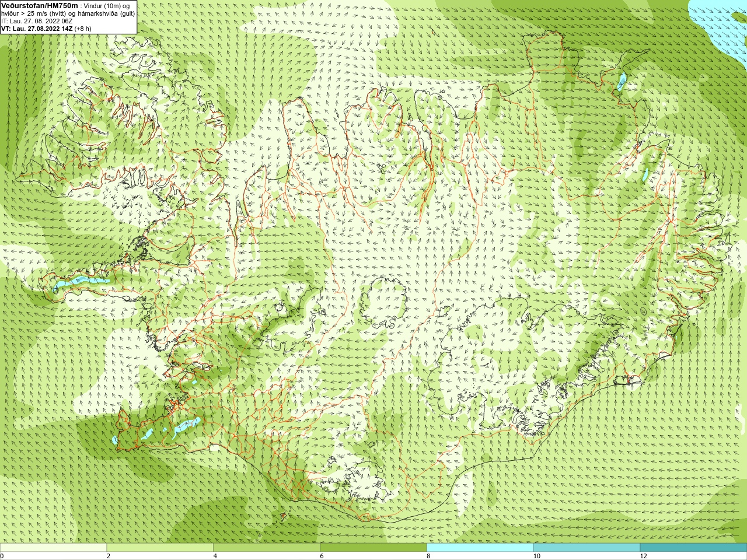Click the legend label "12"

coord(643,556)
